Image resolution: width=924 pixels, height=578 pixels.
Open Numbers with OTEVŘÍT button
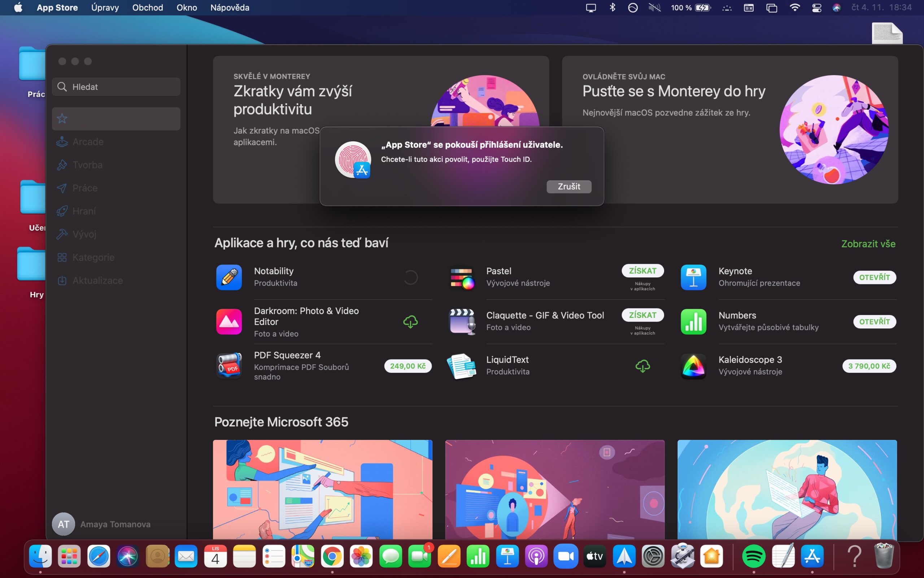pos(874,322)
